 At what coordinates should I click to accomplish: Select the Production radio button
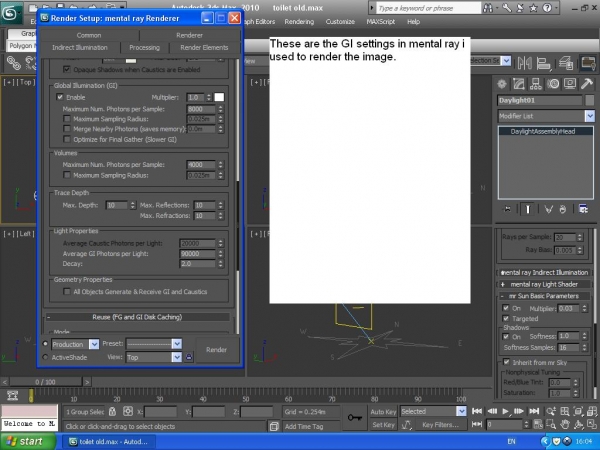tap(46, 344)
